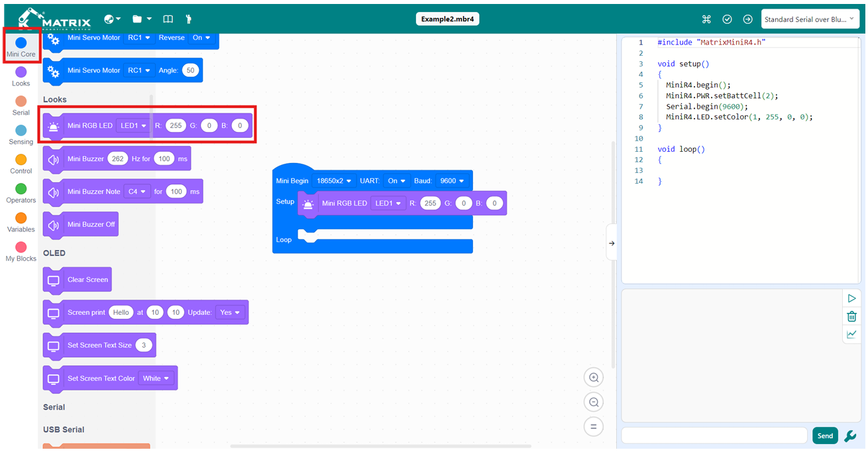Click the MATRIX logo in the header
The height and width of the screenshot is (458, 868).
(54, 19)
